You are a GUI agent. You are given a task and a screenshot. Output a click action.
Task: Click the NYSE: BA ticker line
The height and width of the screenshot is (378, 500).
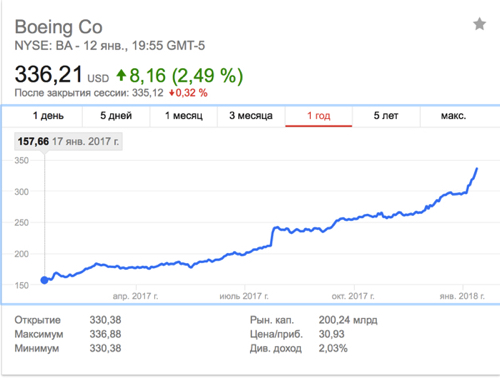coord(110,46)
